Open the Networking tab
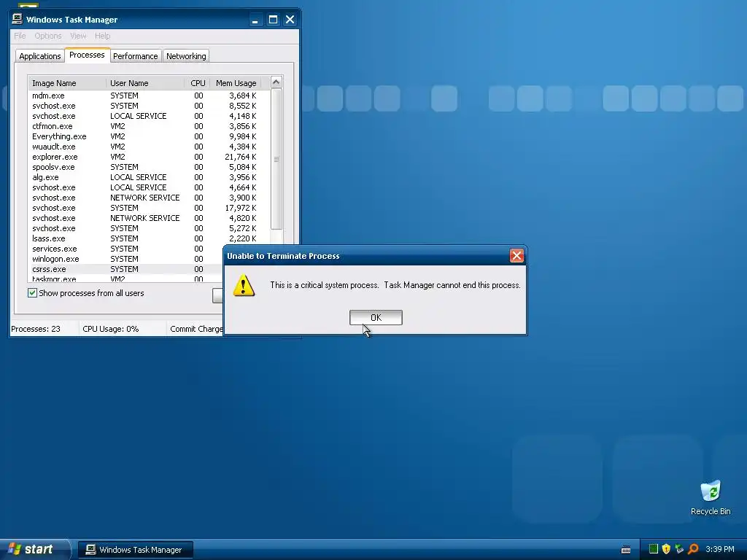 (186, 56)
